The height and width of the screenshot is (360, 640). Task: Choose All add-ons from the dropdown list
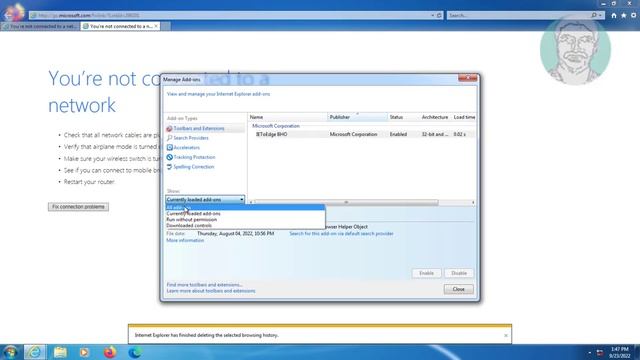point(245,207)
